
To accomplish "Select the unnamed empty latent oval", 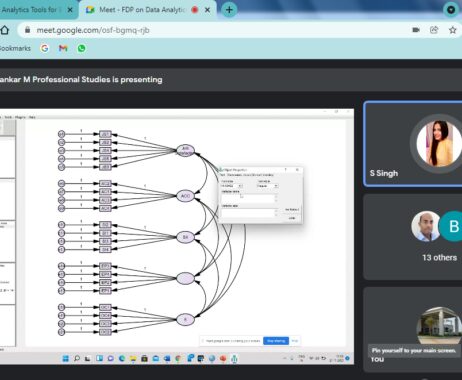I will [185, 278].
